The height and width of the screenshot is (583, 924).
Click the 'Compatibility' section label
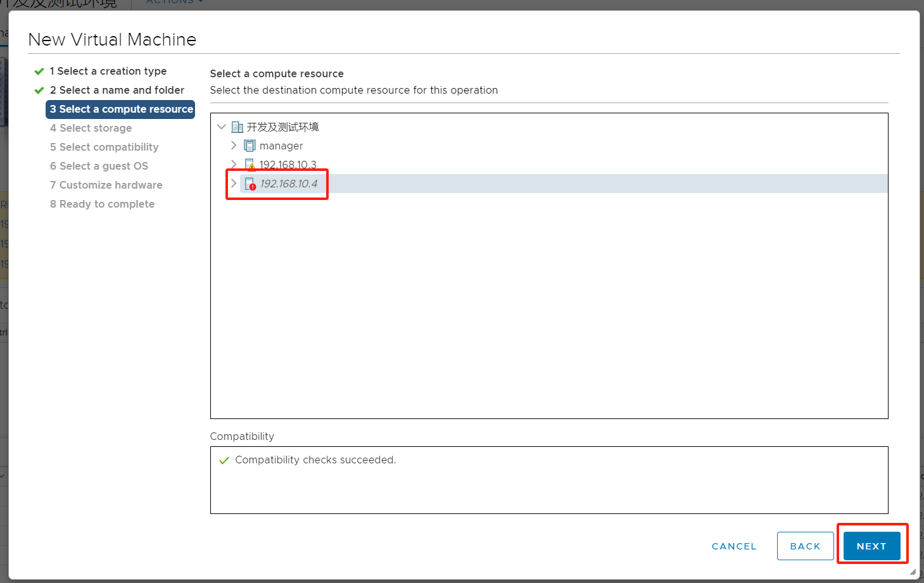coord(242,436)
